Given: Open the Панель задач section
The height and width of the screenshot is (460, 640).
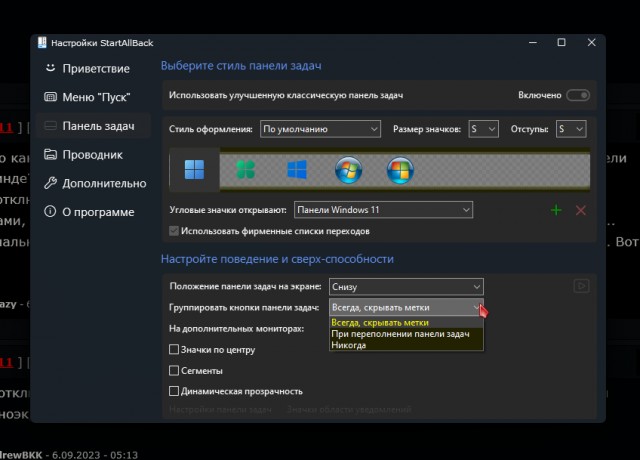Looking at the screenshot, I should coord(94,126).
